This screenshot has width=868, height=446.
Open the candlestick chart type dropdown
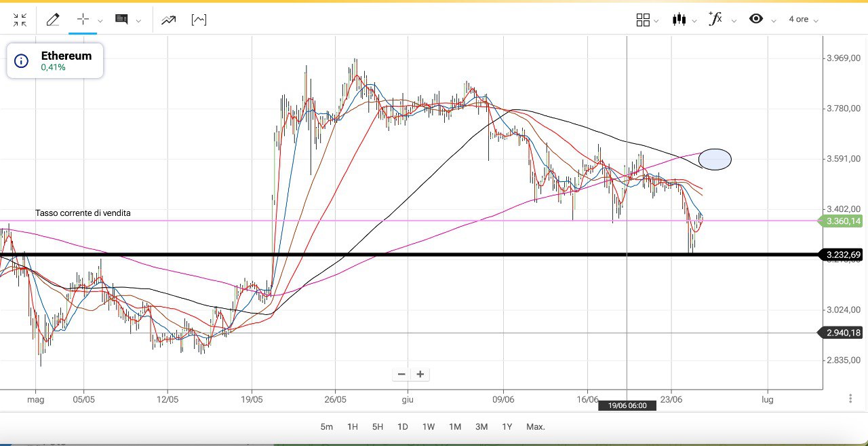pyautogui.click(x=684, y=20)
